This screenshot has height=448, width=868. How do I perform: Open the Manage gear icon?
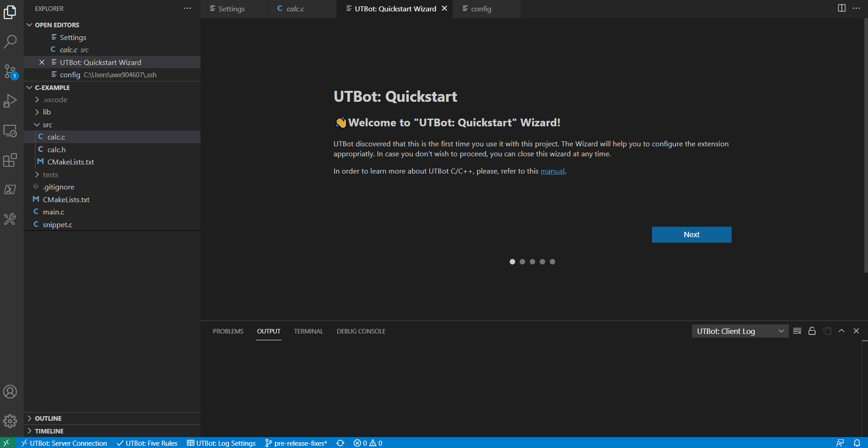point(10,421)
